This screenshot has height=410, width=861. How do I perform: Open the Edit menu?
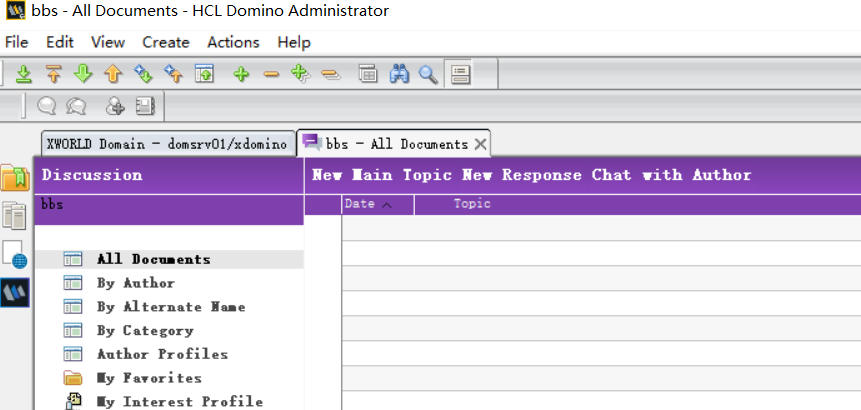point(60,42)
